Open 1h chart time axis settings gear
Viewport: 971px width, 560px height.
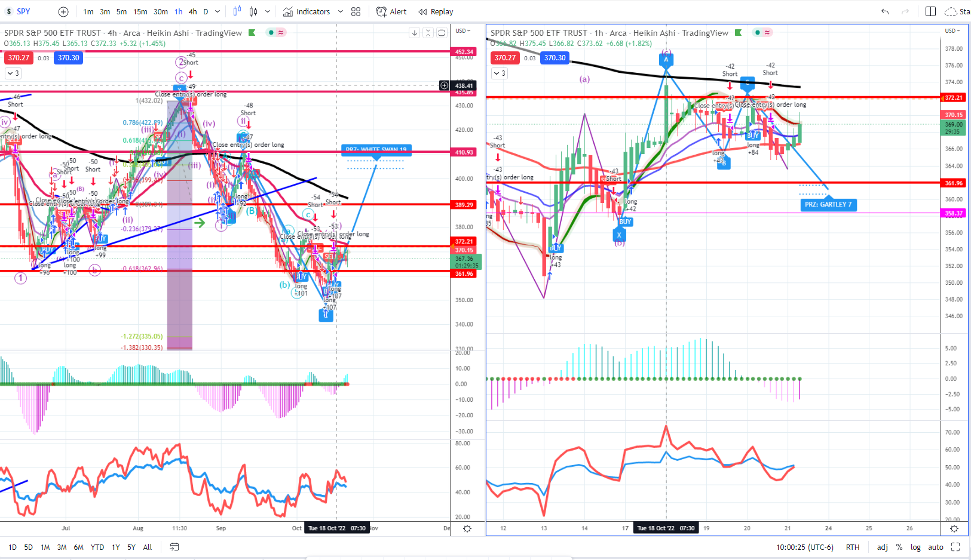pyautogui.click(x=954, y=528)
